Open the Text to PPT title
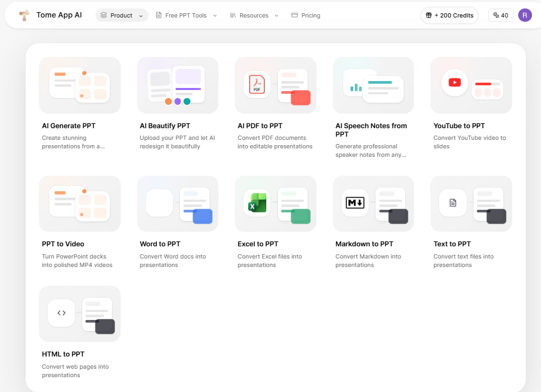The height and width of the screenshot is (392, 541). coord(452,244)
